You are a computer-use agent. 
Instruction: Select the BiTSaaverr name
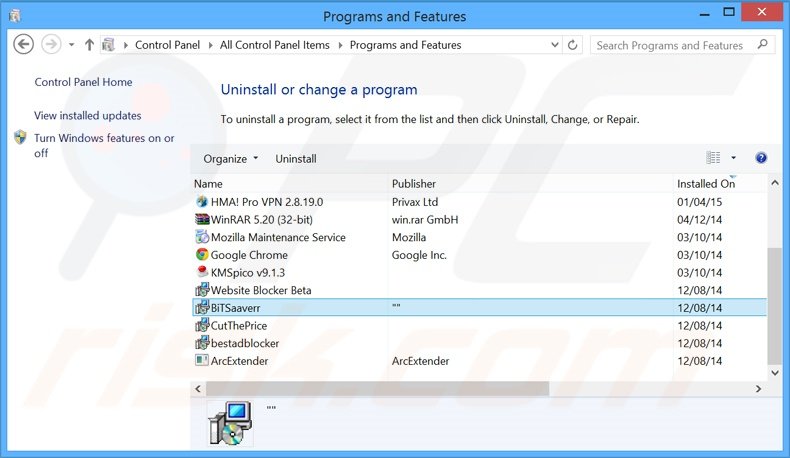pos(235,308)
